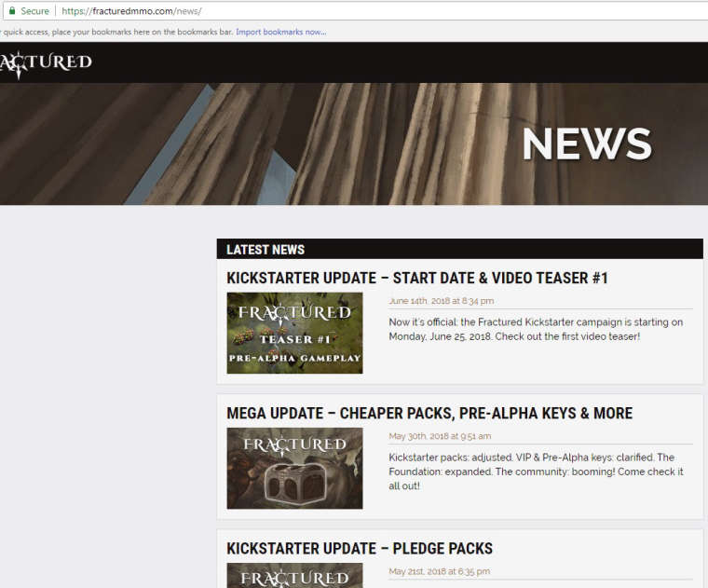Image resolution: width=708 pixels, height=588 pixels.
Task: Click the large NEWS banner title
Action: click(x=587, y=144)
